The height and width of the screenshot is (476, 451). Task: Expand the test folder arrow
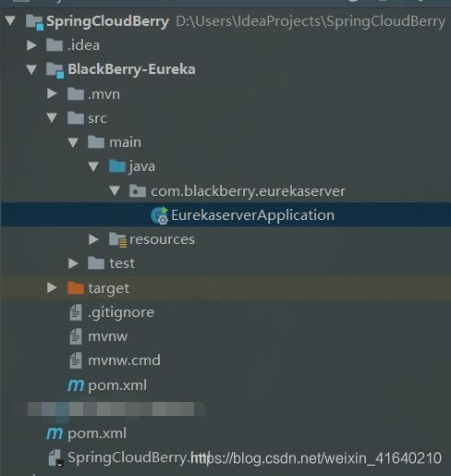pos(73,263)
